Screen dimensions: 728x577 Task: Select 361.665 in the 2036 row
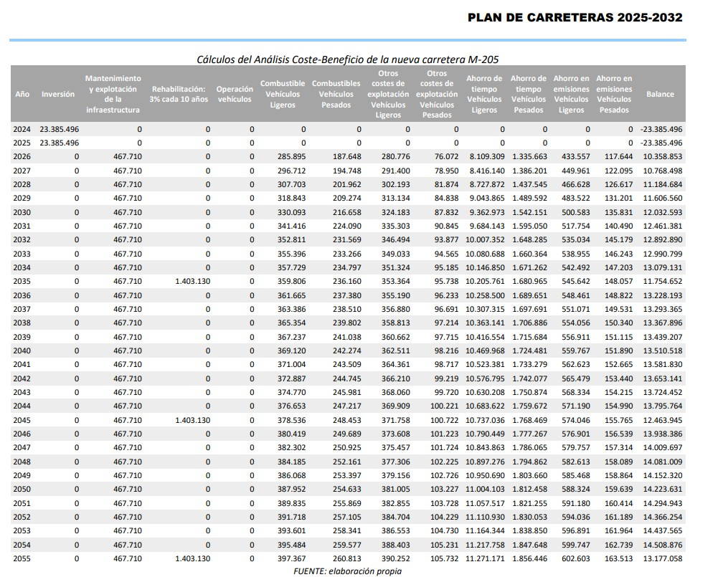tap(292, 295)
